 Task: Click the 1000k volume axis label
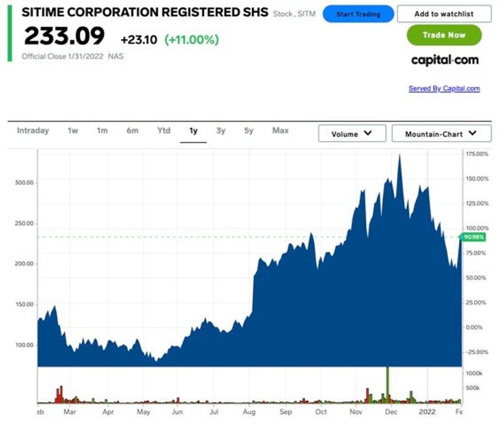coord(474,373)
